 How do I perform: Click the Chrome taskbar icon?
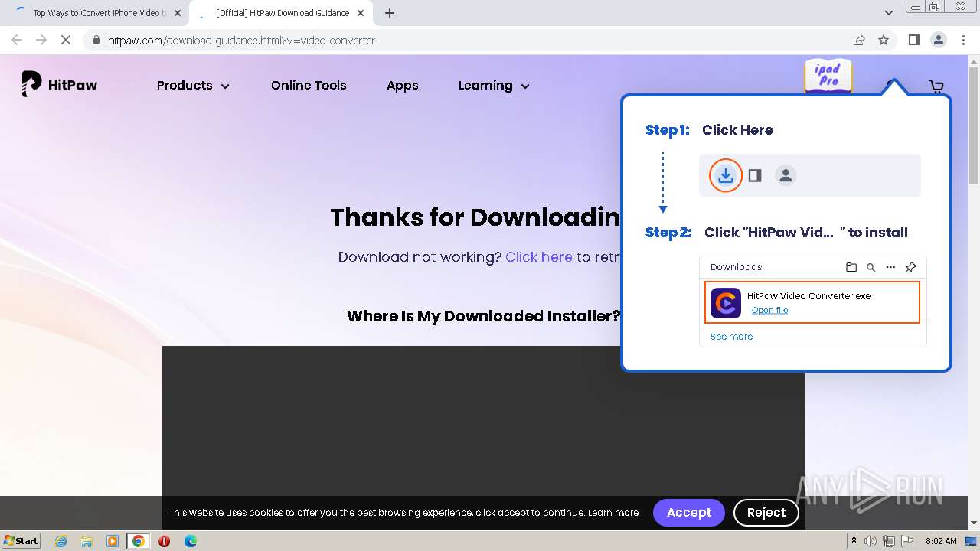[x=139, y=541]
